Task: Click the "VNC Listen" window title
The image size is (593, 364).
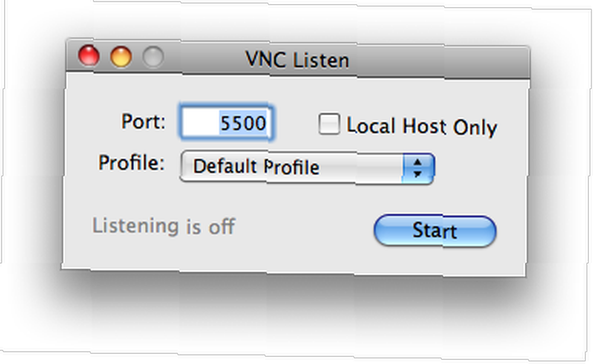Action: pos(297,60)
